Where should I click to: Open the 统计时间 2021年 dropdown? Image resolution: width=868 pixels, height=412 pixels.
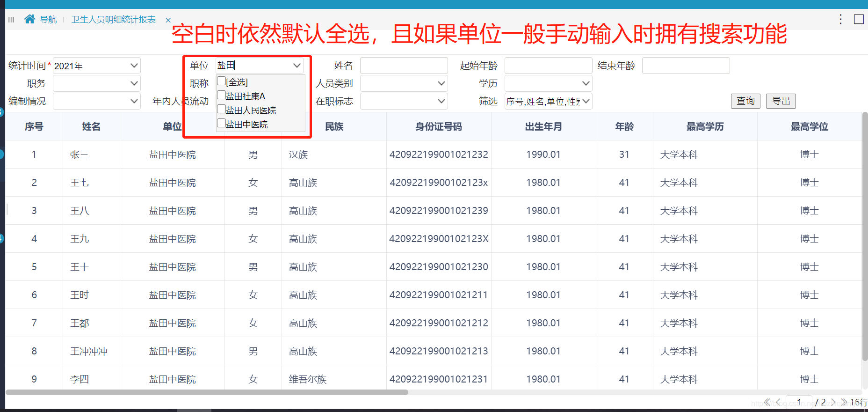[96, 66]
